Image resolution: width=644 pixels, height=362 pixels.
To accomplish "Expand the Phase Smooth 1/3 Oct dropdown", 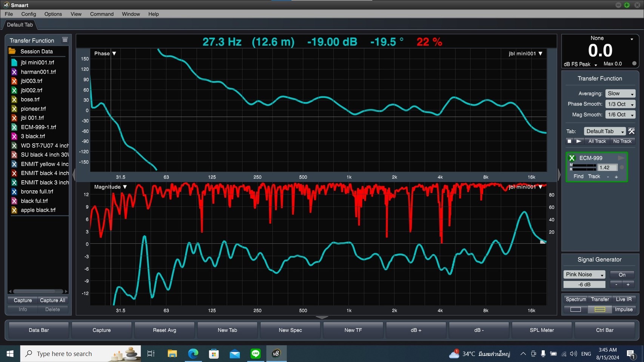I will tap(620, 104).
